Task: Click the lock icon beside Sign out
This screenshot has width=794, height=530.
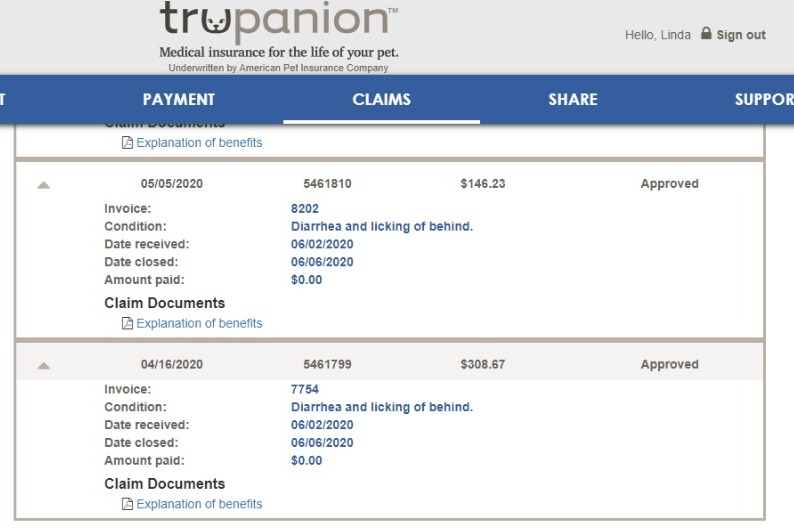Action: tap(706, 33)
